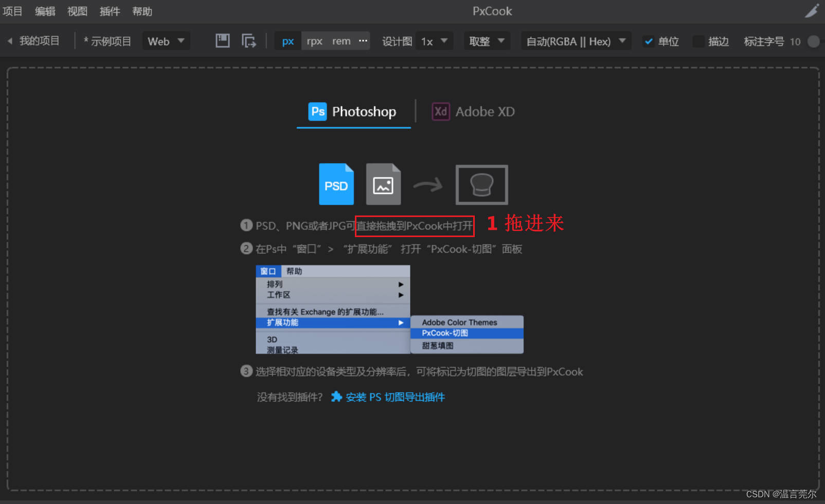This screenshot has height=504, width=825.
Task: Open the 帮助 menu
Action: tap(142, 11)
